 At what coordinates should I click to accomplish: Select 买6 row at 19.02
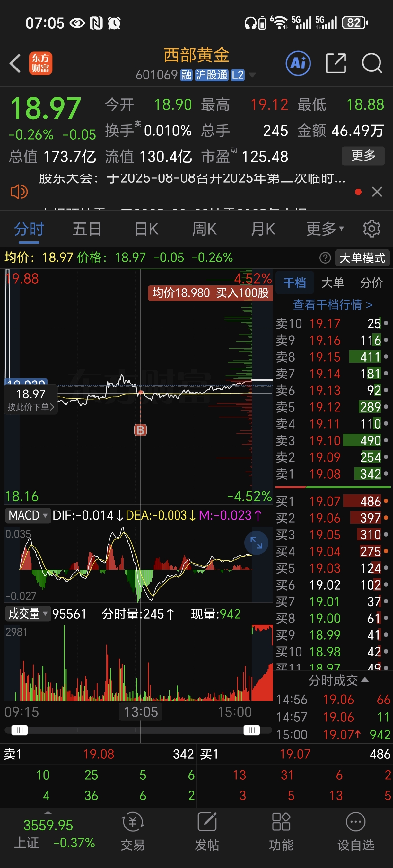(332, 585)
